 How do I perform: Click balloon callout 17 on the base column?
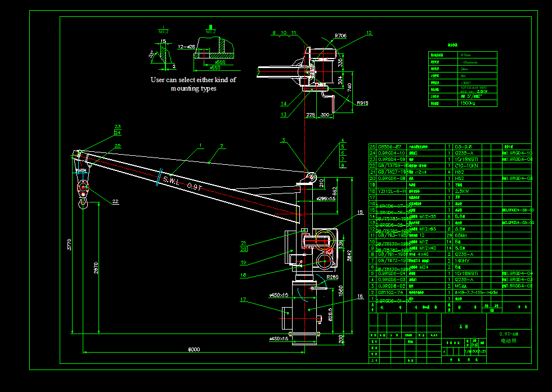[244, 300]
